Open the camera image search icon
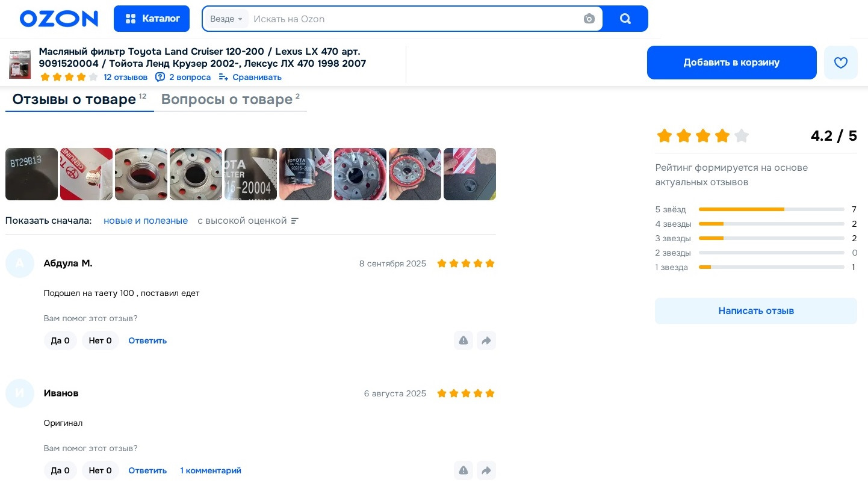 (589, 19)
